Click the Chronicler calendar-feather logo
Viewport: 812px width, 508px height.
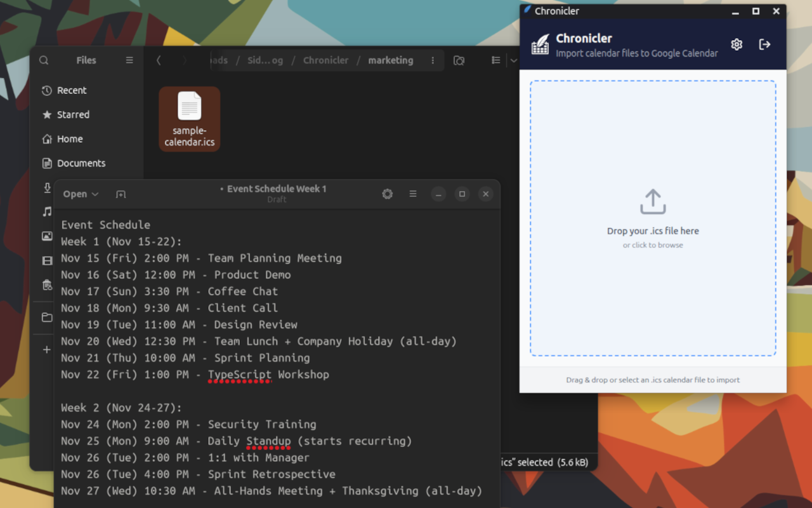point(540,44)
